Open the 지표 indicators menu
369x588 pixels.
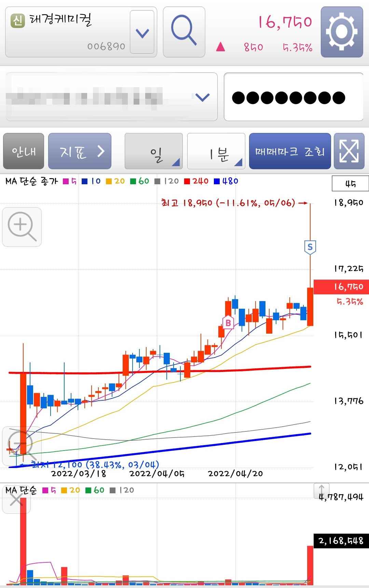80,151
